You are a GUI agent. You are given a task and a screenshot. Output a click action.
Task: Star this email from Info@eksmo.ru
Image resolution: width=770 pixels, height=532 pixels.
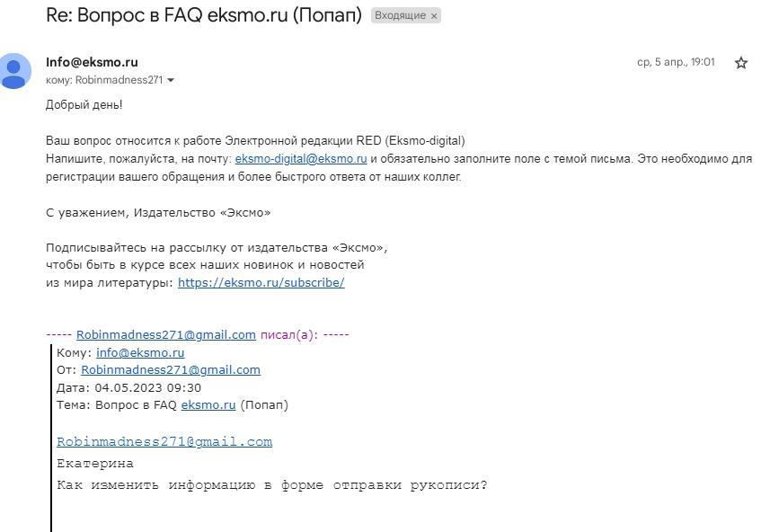point(741,63)
